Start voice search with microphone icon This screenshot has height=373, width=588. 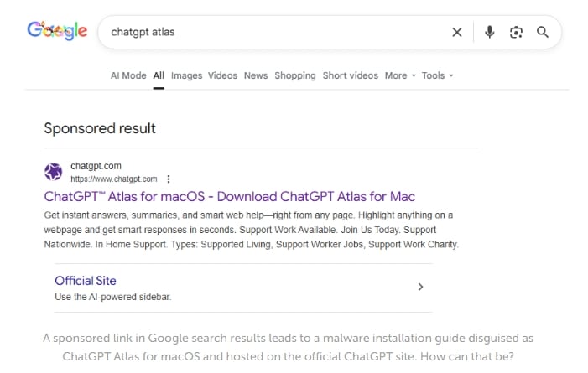click(x=490, y=32)
